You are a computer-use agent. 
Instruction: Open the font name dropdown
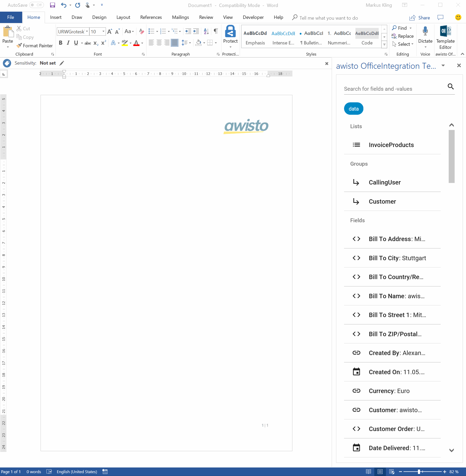pos(87,32)
